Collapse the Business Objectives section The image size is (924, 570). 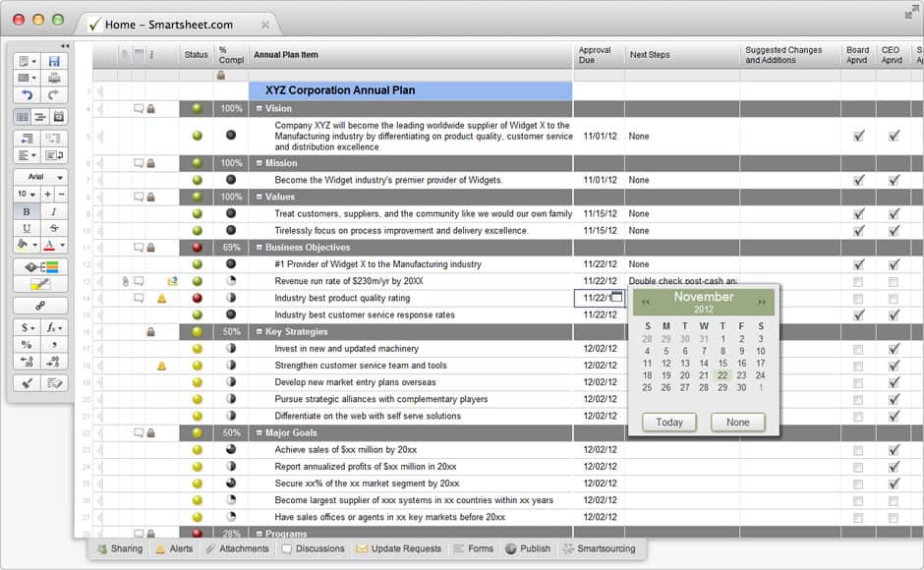point(260,248)
